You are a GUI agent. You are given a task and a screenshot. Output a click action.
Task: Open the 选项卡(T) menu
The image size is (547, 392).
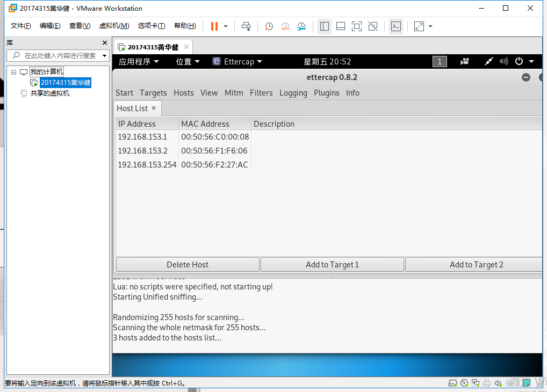152,26
